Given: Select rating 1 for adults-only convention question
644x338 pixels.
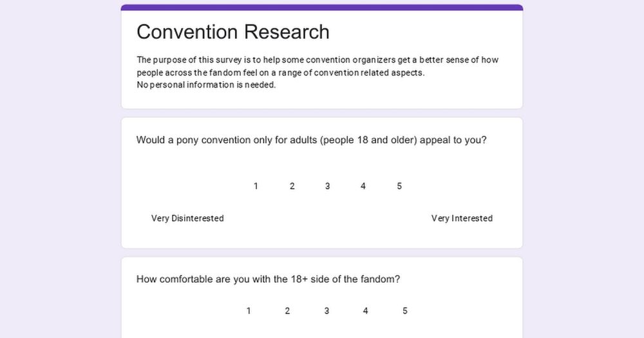Looking at the screenshot, I should point(256,186).
